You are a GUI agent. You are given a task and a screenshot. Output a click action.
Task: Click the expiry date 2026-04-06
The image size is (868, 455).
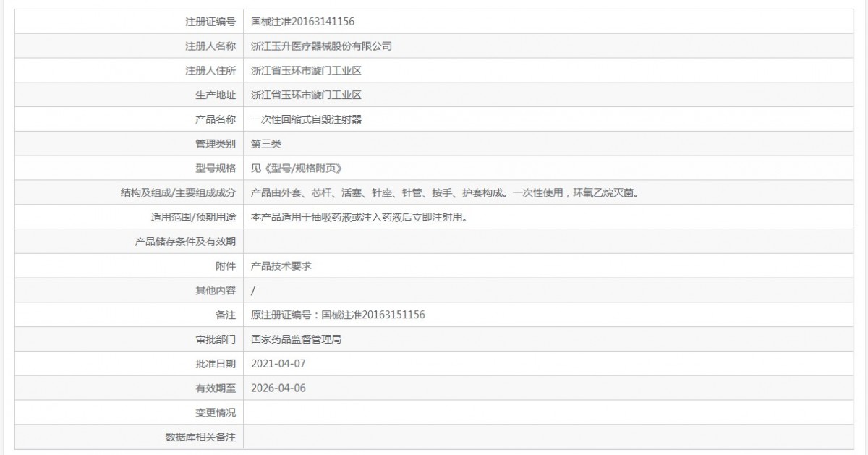click(278, 388)
